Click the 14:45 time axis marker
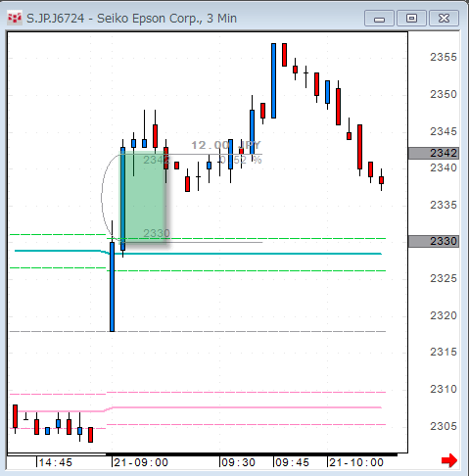This screenshot has height=476, width=469. (55, 462)
